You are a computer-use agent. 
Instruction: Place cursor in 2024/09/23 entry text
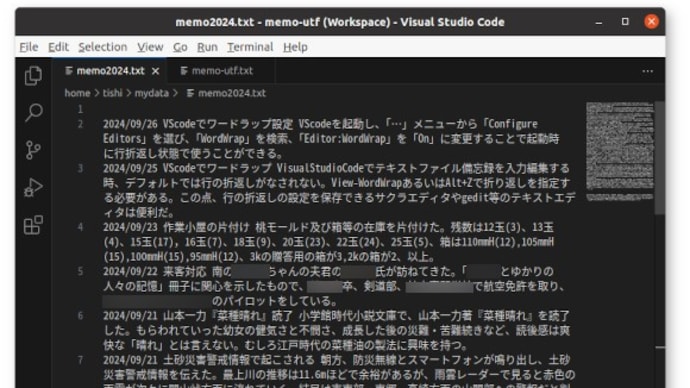(x=329, y=242)
